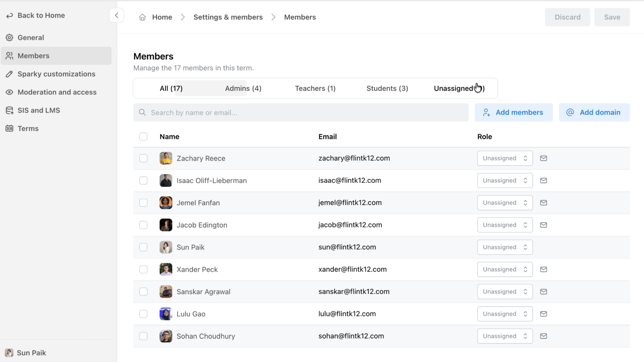The width and height of the screenshot is (644, 362).
Task: Collapse the sidebar using the chevron button
Action: coord(116,15)
